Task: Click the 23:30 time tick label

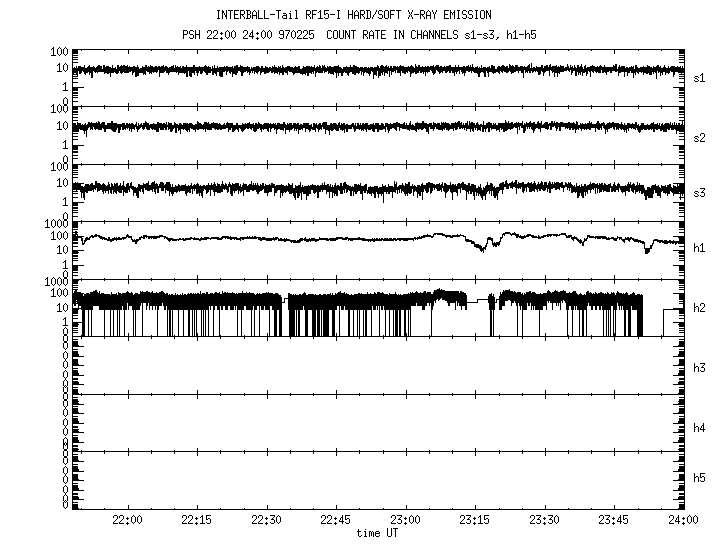Action: click(544, 520)
